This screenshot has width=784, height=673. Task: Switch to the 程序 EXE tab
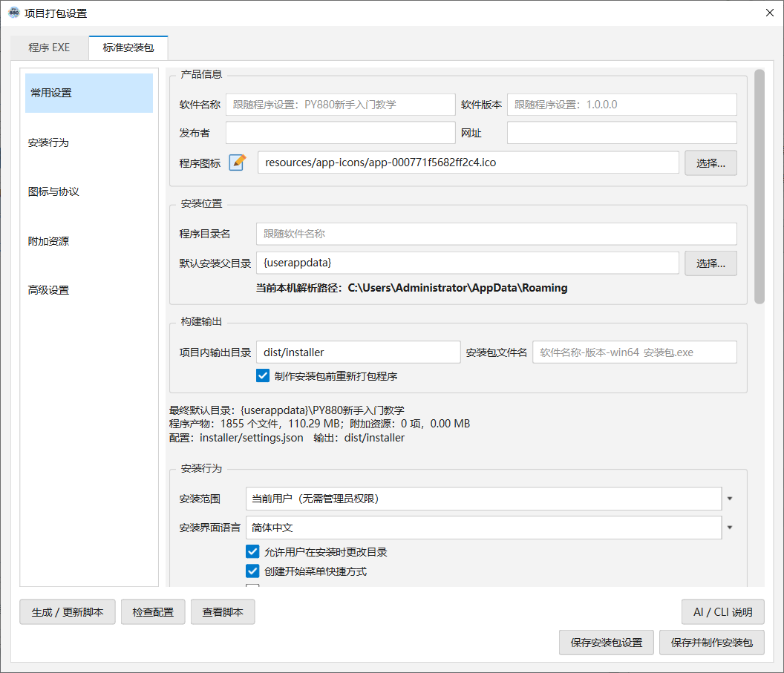click(x=49, y=47)
